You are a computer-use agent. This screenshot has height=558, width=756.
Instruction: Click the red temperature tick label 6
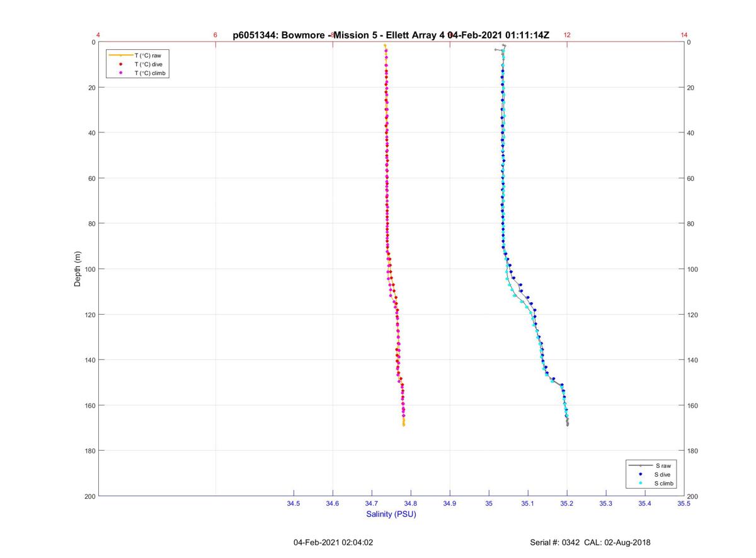point(215,35)
